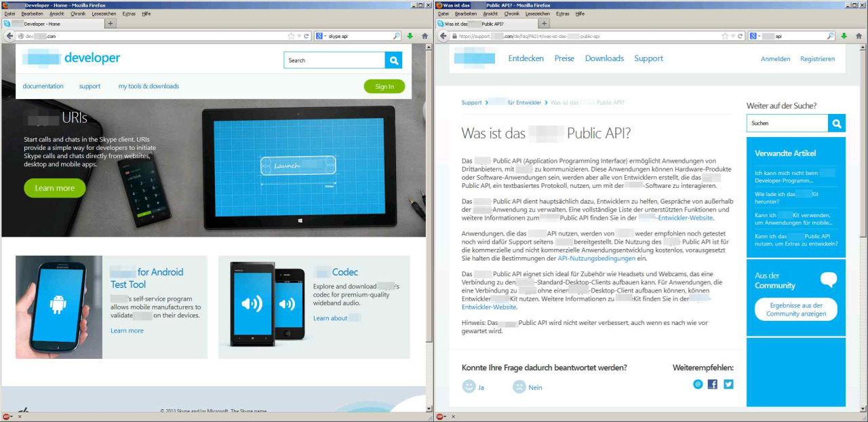Screen dimensions: 868x422
Task: Reload the Developer home page
Action: click(x=307, y=36)
